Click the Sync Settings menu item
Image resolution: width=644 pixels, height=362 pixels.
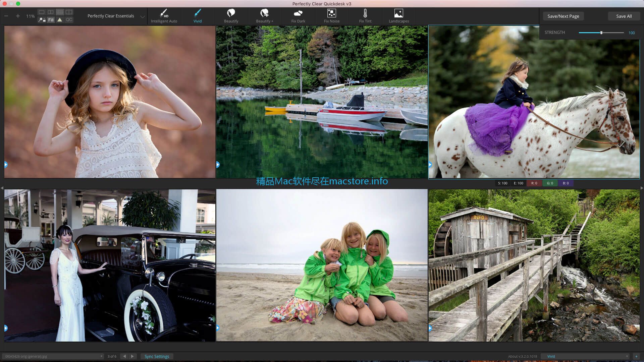[x=157, y=356]
